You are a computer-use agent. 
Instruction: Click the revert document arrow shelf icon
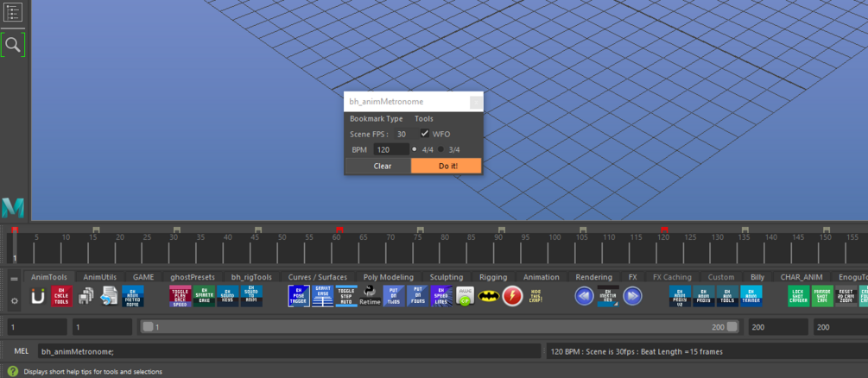coord(109,296)
